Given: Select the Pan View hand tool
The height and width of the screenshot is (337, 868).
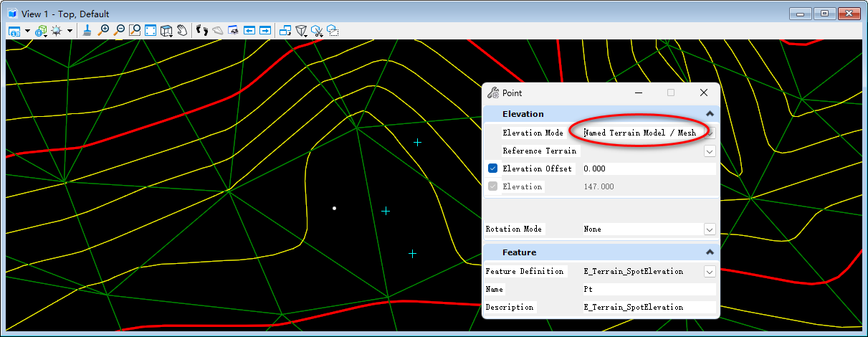Looking at the screenshot, I should [x=182, y=31].
